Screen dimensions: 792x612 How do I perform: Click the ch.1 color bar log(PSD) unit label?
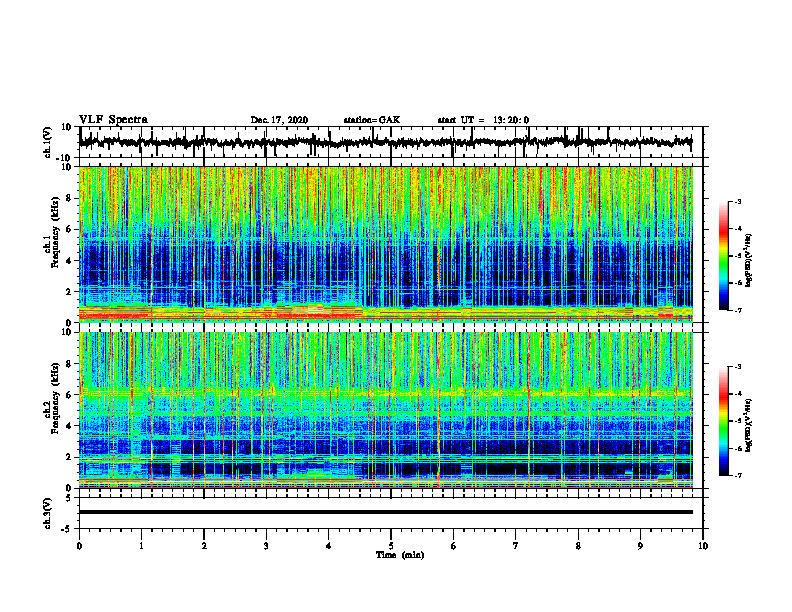[x=749, y=260]
